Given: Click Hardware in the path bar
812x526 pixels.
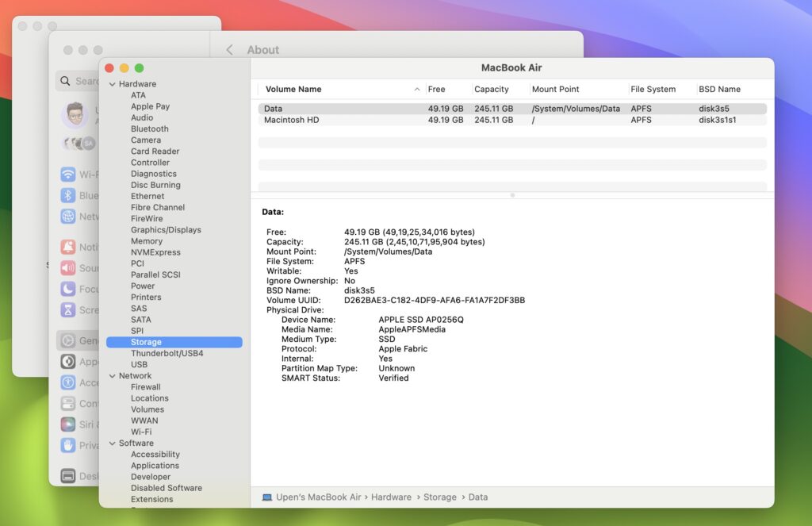Looking at the screenshot, I should click(391, 497).
